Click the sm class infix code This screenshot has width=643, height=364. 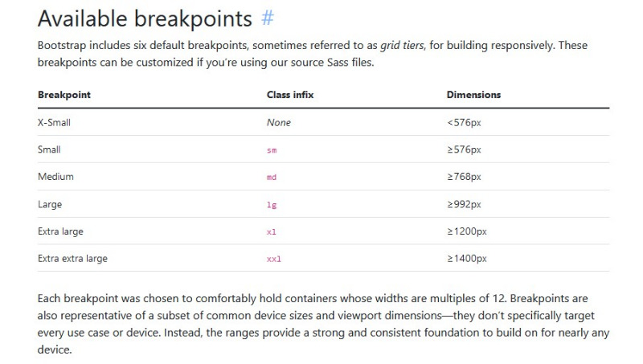pos(272,150)
